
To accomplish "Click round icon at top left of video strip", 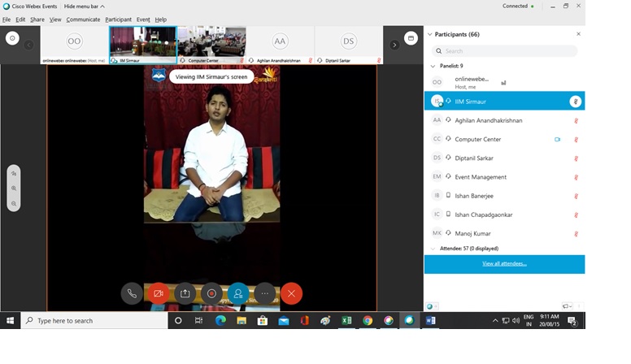I will point(12,38).
